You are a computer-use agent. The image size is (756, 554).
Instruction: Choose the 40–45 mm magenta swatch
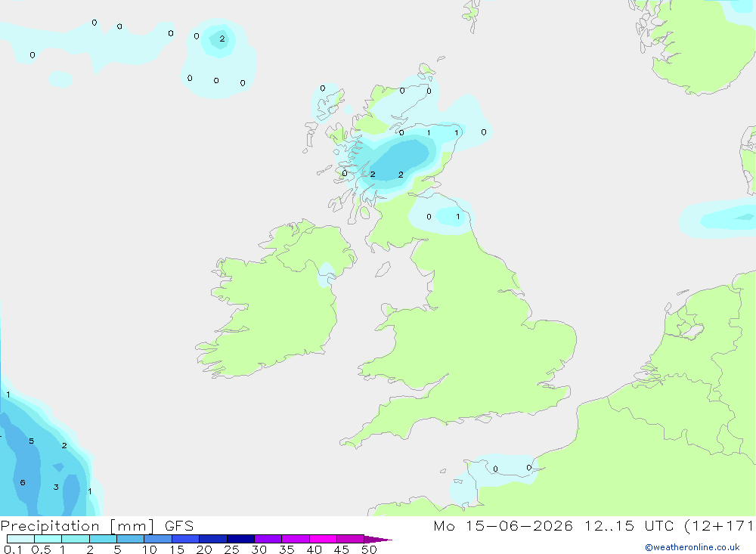323,539
